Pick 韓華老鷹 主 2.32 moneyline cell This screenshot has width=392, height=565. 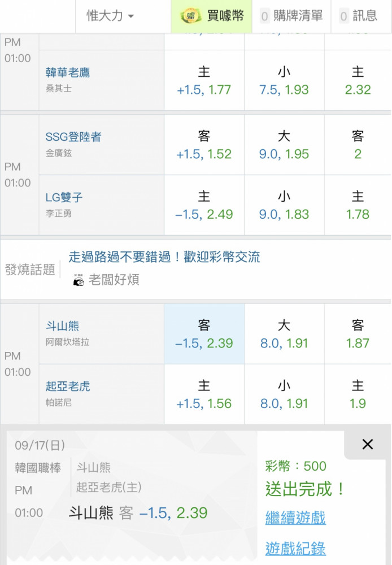pyautogui.click(x=358, y=81)
